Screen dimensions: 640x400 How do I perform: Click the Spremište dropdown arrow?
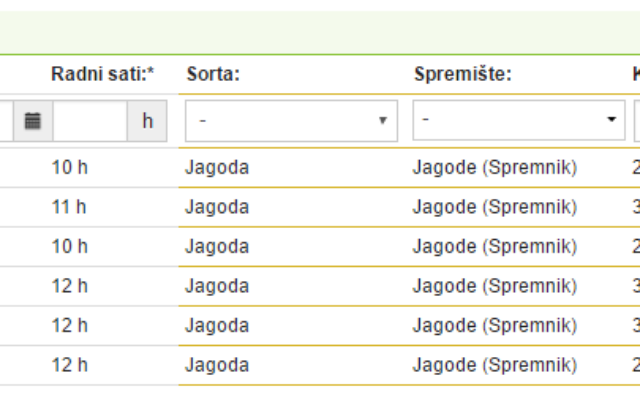click(x=611, y=119)
